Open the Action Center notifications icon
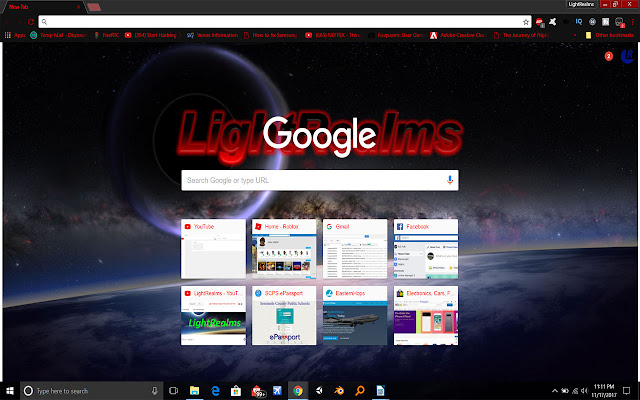This screenshot has height=400, width=640. pyautogui.click(x=627, y=391)
